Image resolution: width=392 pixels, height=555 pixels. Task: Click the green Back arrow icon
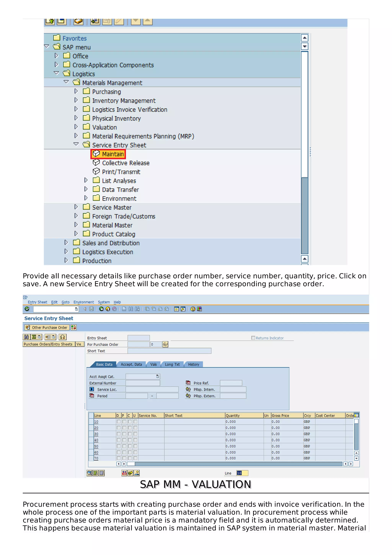(101, 309)
